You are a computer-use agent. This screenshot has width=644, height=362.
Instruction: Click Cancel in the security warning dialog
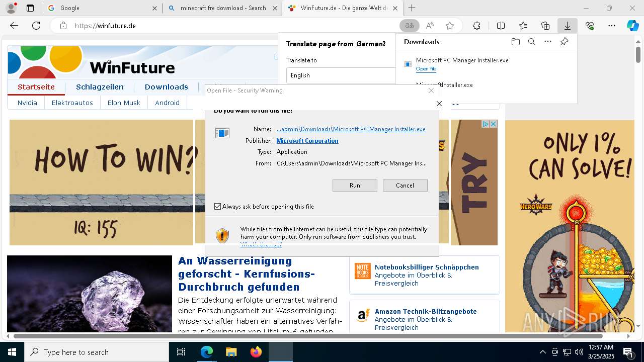coord(405,186)
